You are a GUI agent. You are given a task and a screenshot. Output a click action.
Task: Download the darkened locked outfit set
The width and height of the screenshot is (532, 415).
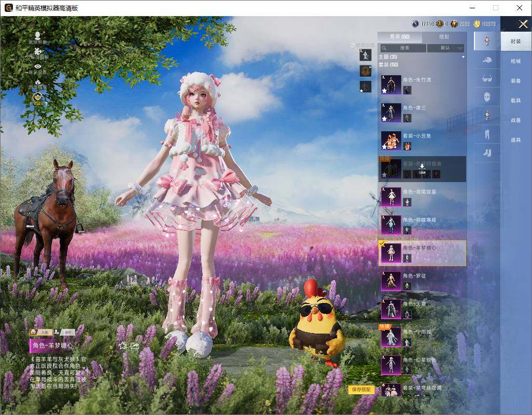[422, 169]
